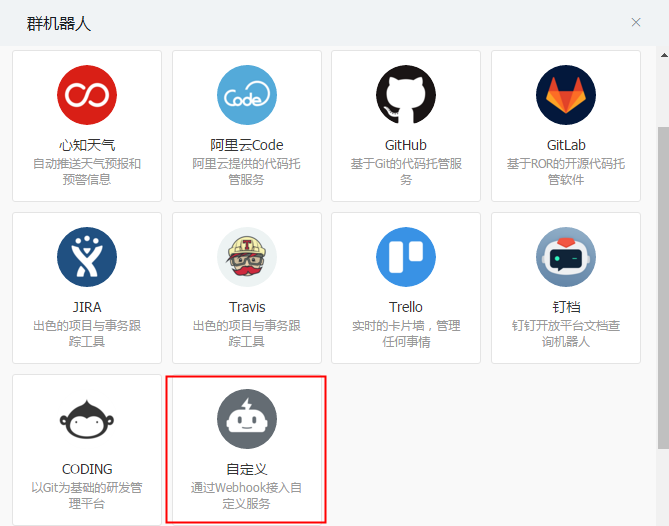The image size is (669, 526).
Task: Click the 自定义 name label
Action: point(247,469)
